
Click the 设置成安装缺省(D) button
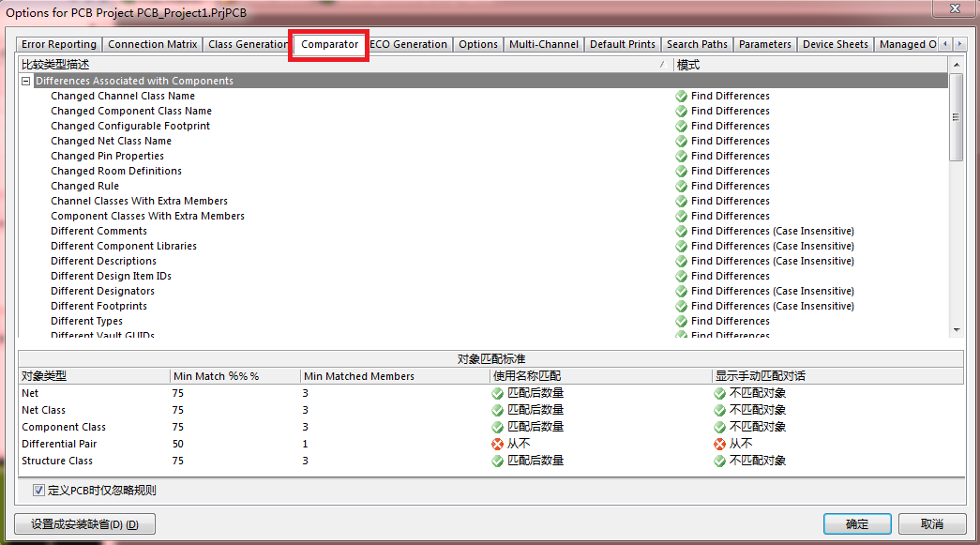coord(85,524)
